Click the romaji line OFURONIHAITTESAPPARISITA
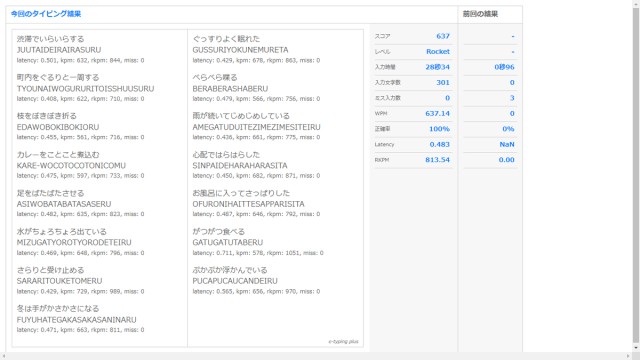640x360 pixels. (248, 204)
